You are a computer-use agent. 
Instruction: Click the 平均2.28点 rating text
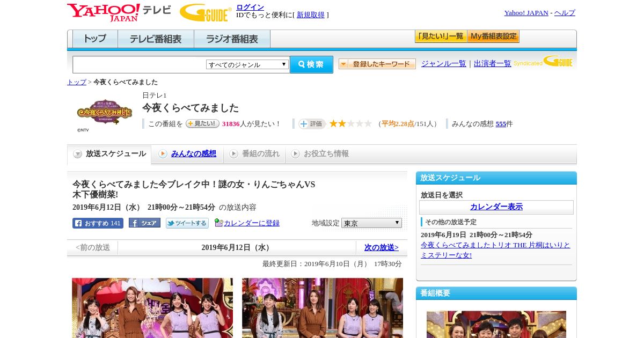398,123
